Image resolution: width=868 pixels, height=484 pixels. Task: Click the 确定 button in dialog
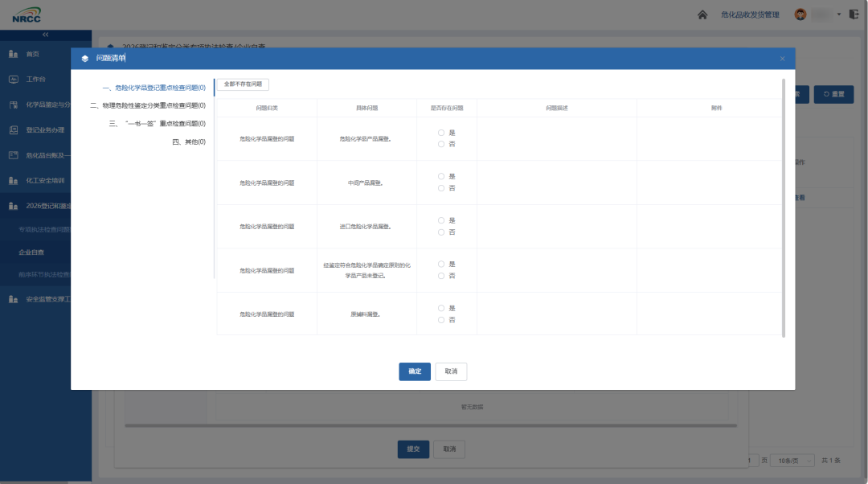(415, 371)
